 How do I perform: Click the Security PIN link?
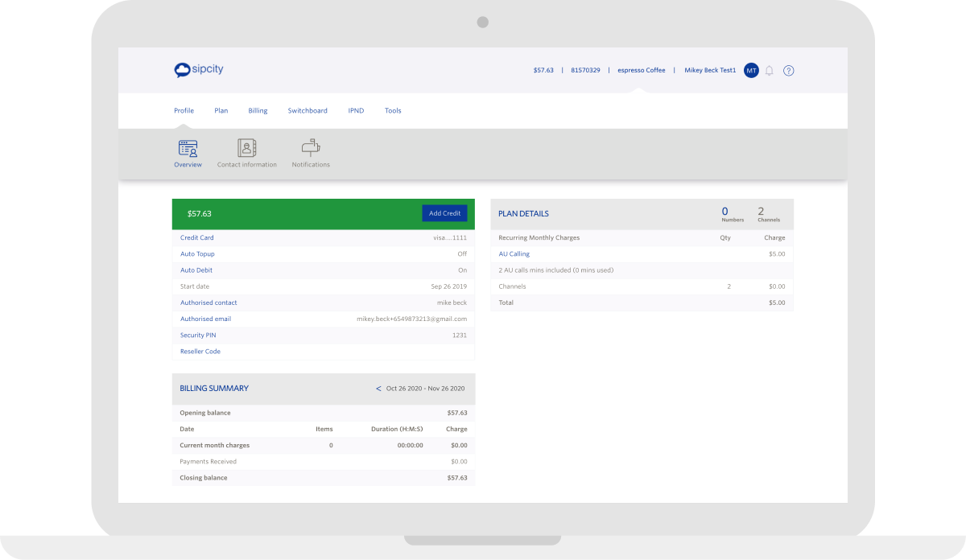198,336
